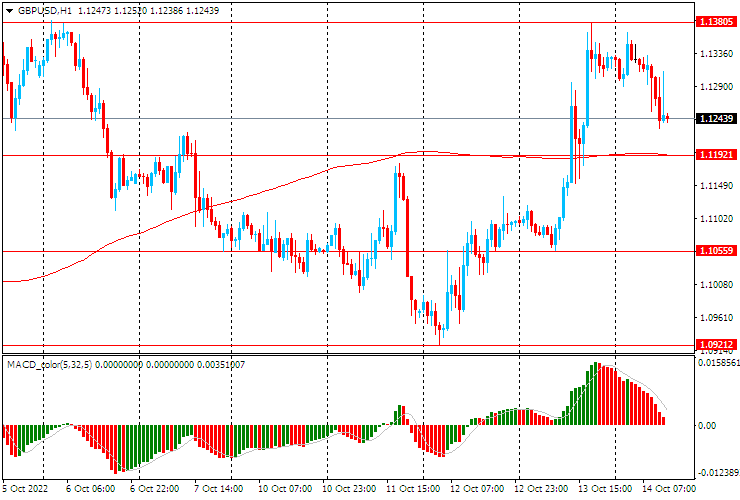This screenshot has width=740, height=500.
Task: Click the 12 Oct 23:00 time label
Action: coord(541,488)
